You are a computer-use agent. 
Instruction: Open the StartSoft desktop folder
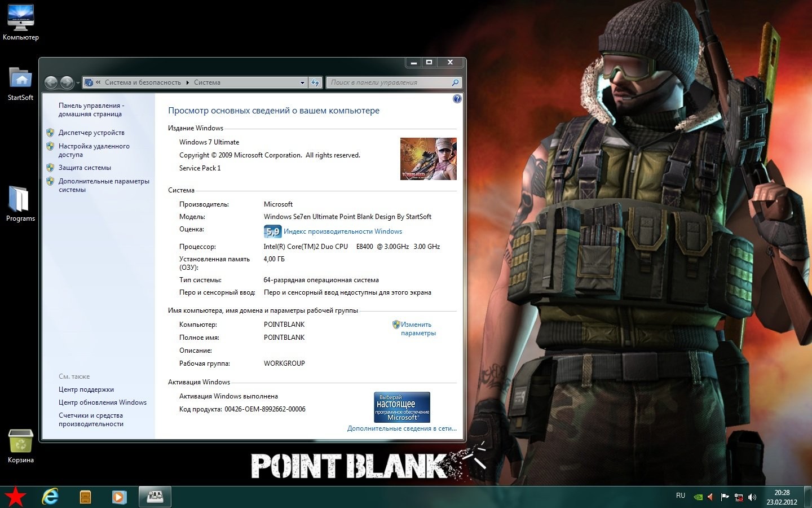pos(20,84)
